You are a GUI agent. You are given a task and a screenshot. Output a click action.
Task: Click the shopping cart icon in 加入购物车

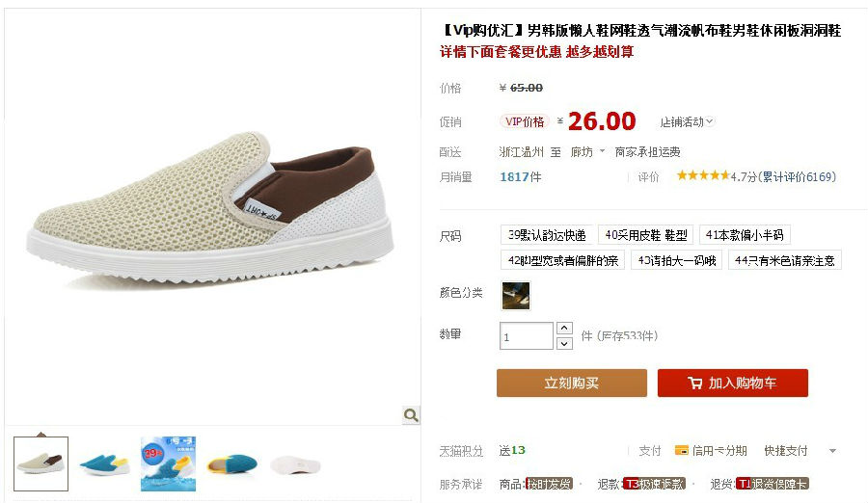694,383
